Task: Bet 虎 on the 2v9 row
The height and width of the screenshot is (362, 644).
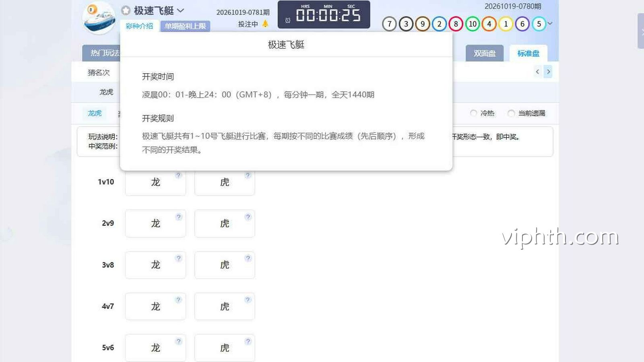Action: point(225,223)
